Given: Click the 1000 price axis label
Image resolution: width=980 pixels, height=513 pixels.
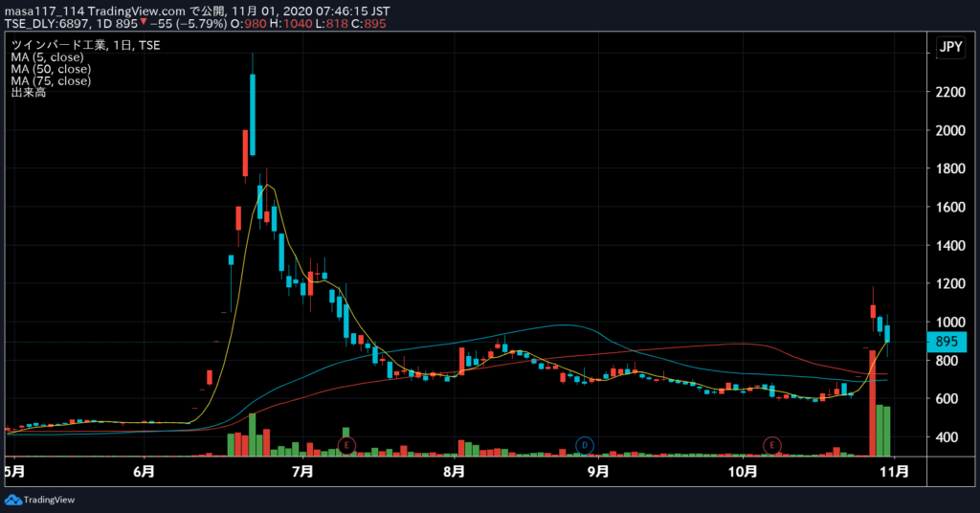Looking at the screenshot, I should 950,323.
